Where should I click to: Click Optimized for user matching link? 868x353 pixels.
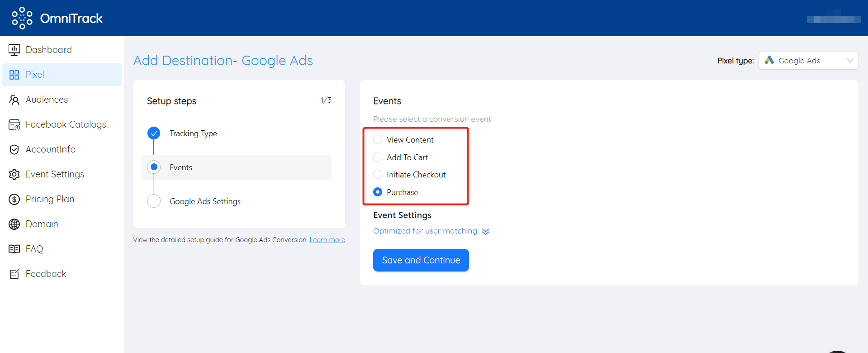tap(425, 231)
